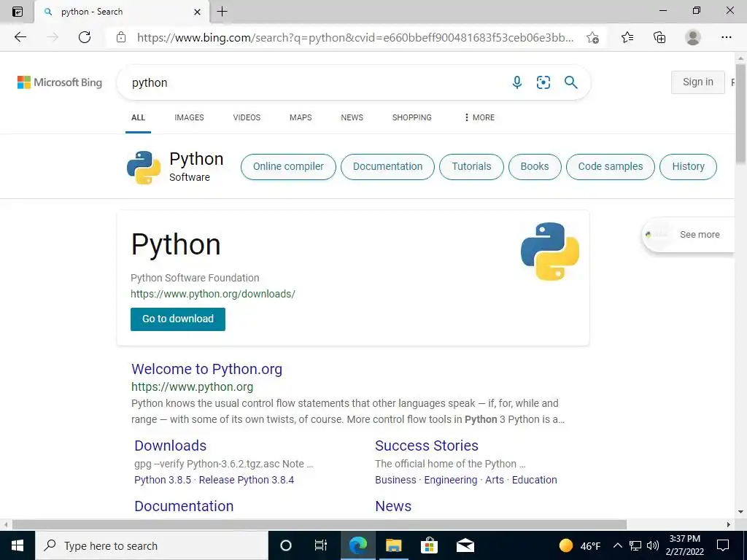Click the horizontal scrollbar thumb
The height and width of the screenshot is (560, 747).
point(320,524)
